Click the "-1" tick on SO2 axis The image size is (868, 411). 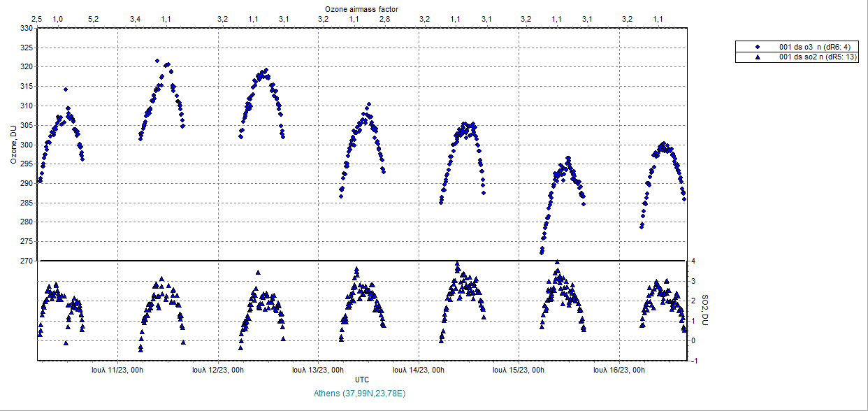pyautogui.click(x=690, y=361)
